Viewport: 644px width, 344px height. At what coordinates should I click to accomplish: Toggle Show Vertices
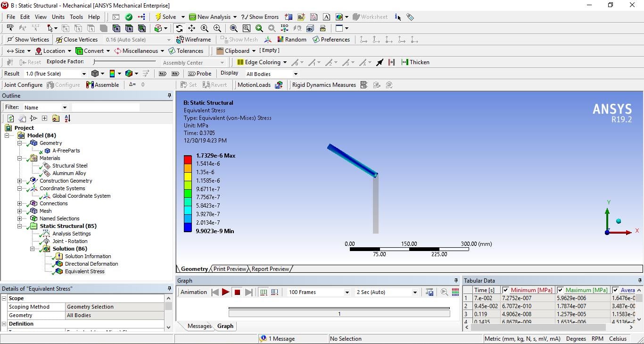(x=28, y=40)
